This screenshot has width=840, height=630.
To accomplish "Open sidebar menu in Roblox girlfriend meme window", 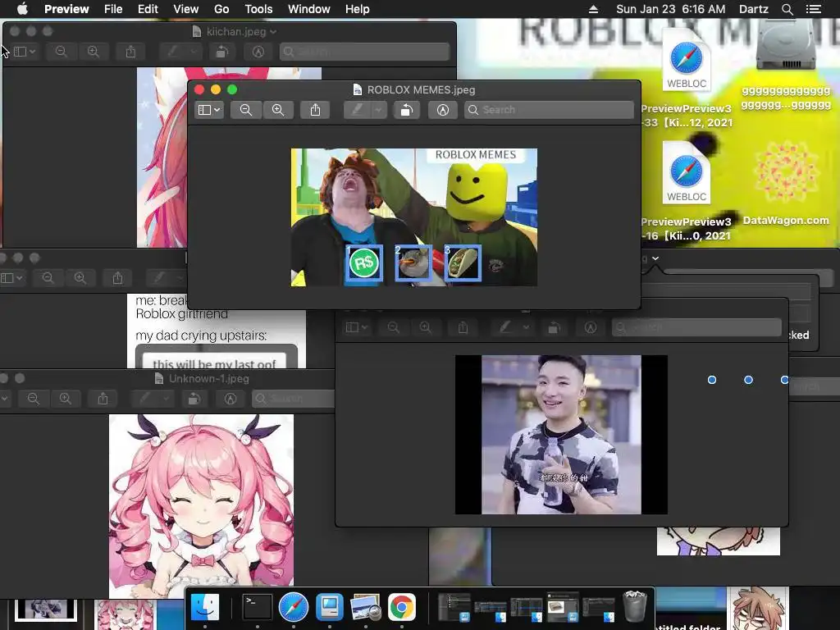I will coord(11,278).
